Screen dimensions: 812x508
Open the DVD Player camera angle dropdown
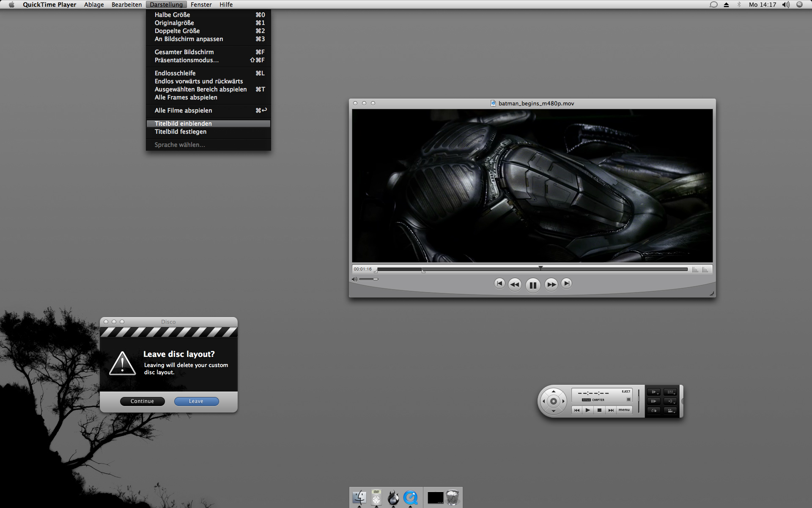[x=670, y=411]
